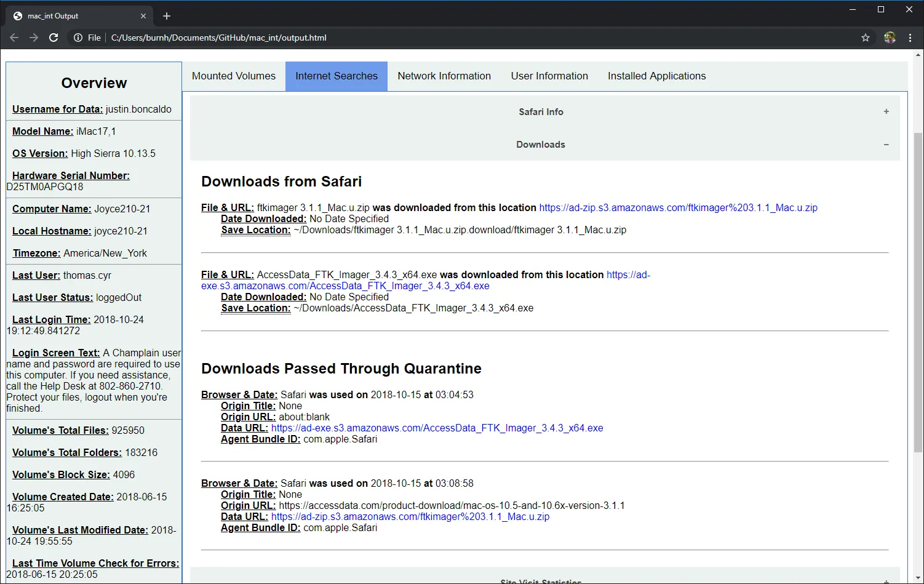924x584 pixels.
Task: Click the Last Login Time label
Action: (51, 320)
